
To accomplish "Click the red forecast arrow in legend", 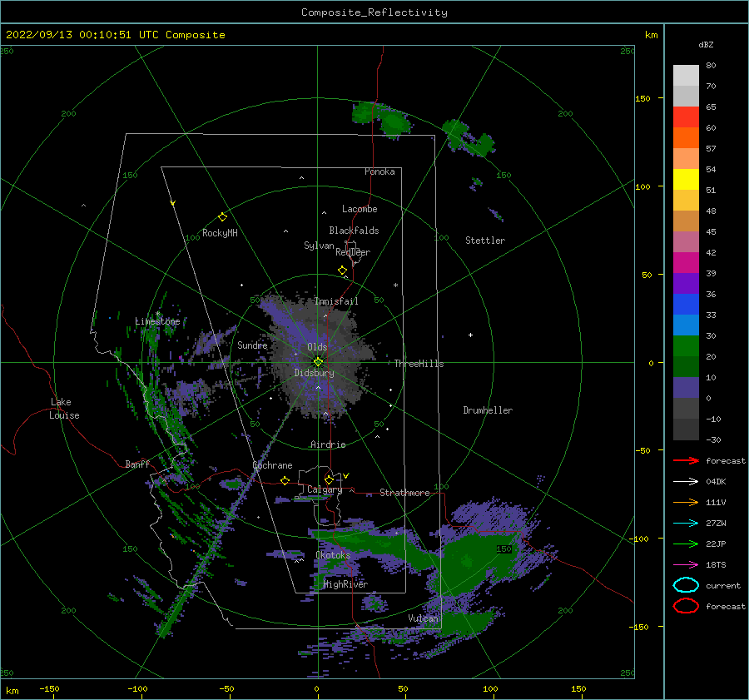I will pos(686,460).
